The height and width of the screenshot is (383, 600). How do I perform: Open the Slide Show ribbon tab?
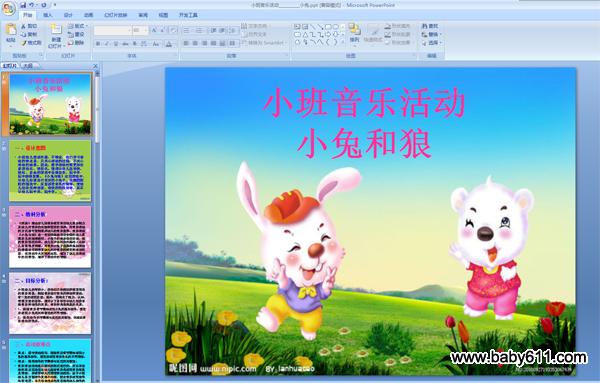point(116,15)
